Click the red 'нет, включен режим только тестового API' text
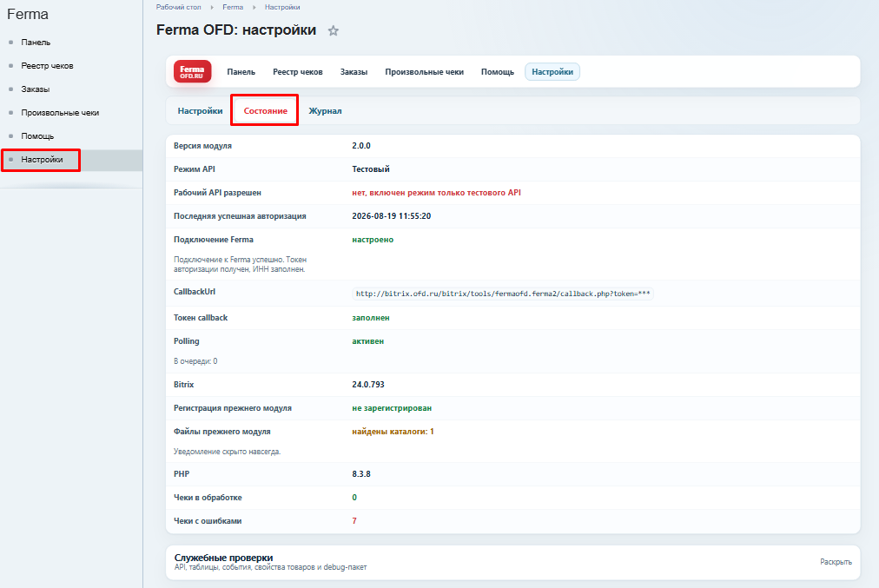Screen dimensions: 879x588 pos(436,193)
